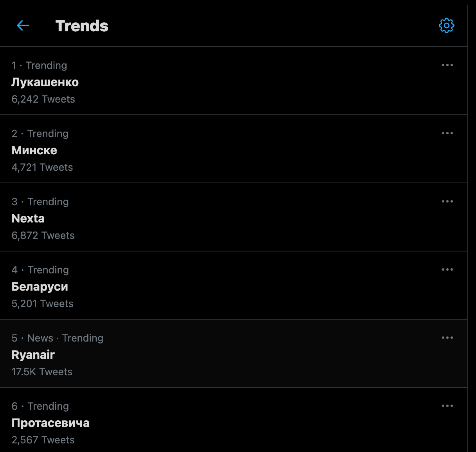This screenshot has height=452, width=476.
Task: View the Ryanair news trend
Action: click(x=33, y=355)
